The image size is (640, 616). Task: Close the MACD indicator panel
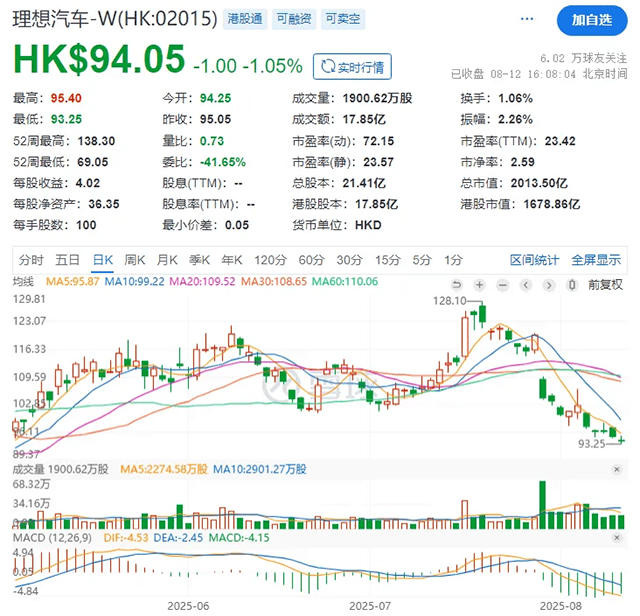pos(617,538)
